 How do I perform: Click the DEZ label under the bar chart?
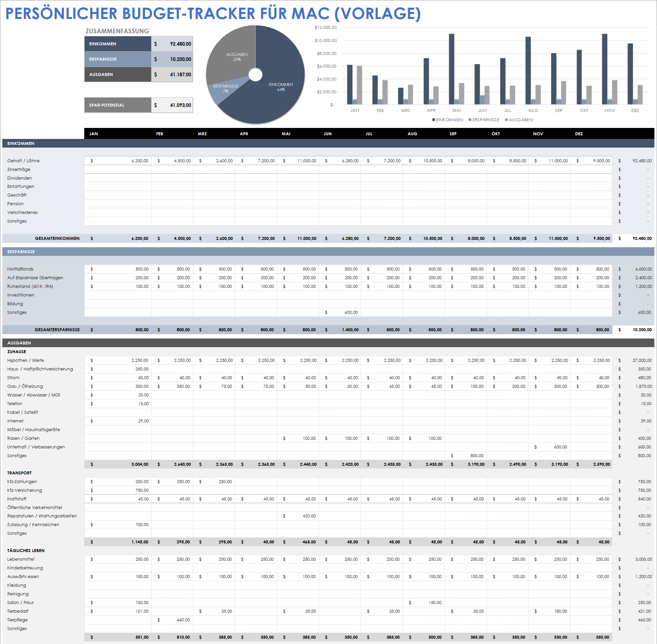(x=635, y=111)
